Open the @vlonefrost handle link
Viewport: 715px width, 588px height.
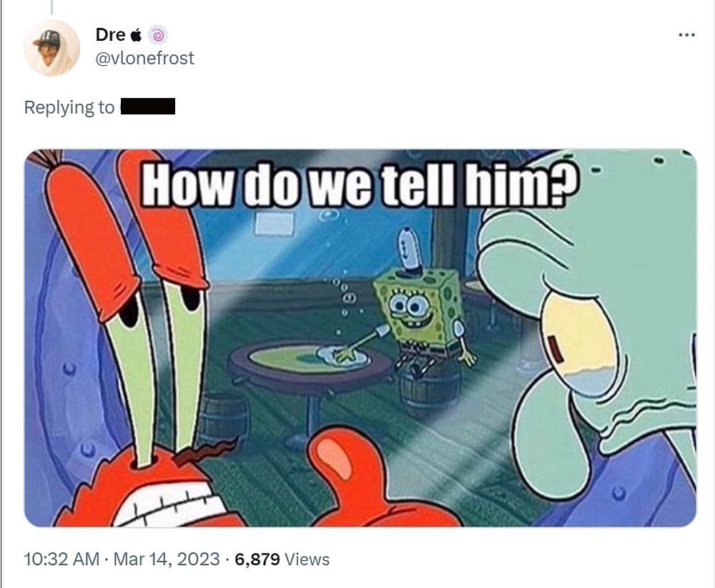[x=144, y=58]
